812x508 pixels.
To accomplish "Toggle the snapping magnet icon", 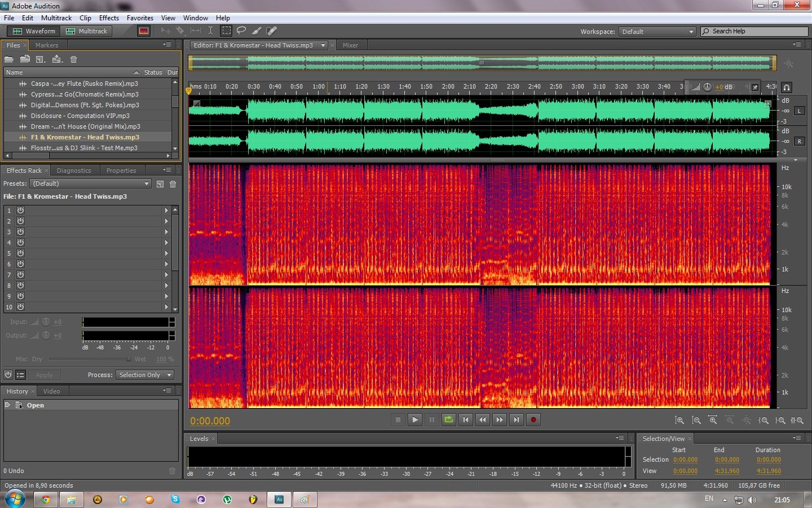I will (x=787, y=87).
